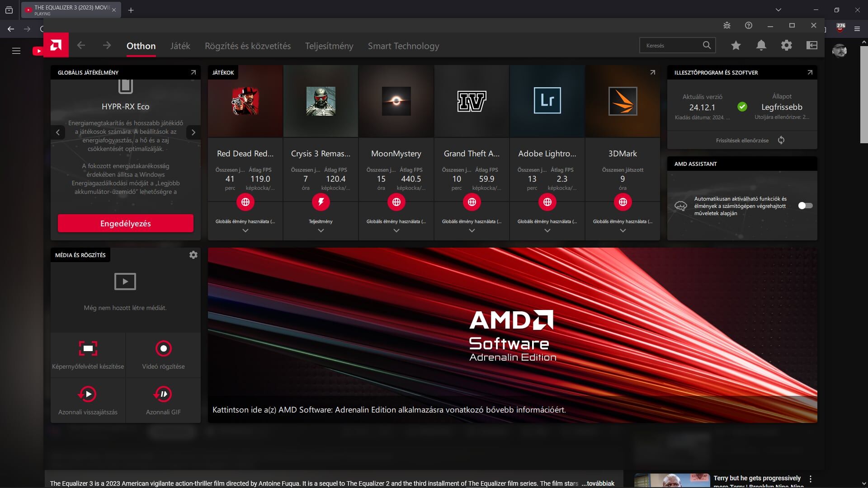The image size is (868, 488).
Task: Click the YouTube account avatar
Action: (x=840, y=51)
